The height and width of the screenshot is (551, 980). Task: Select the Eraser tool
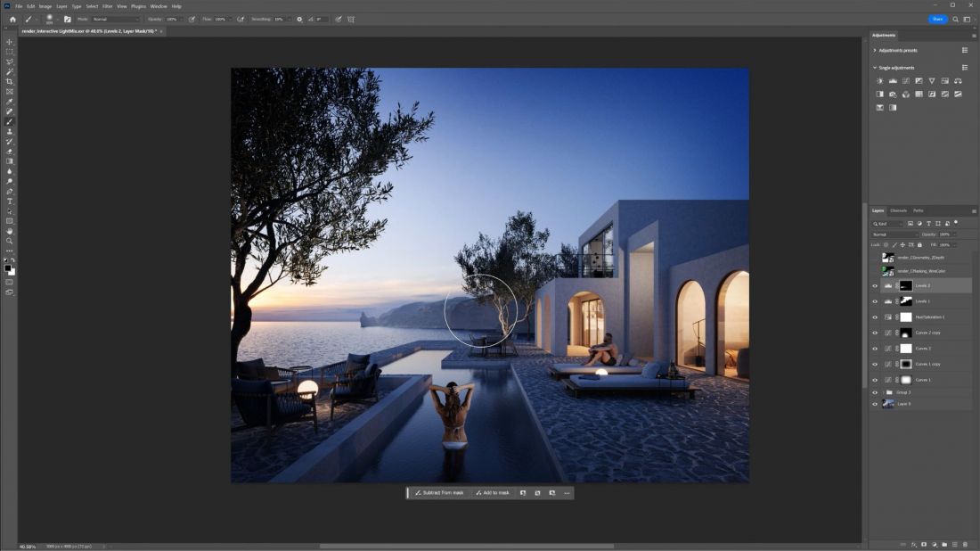coord(10,152)
